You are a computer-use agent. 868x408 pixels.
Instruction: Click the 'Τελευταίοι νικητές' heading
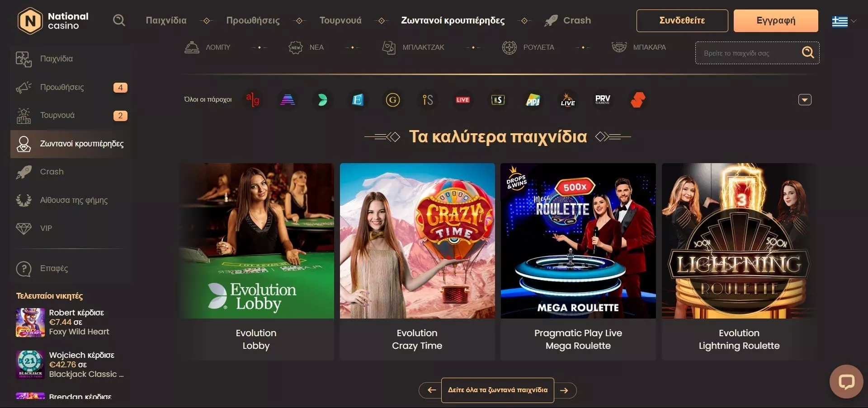(50, 296)
